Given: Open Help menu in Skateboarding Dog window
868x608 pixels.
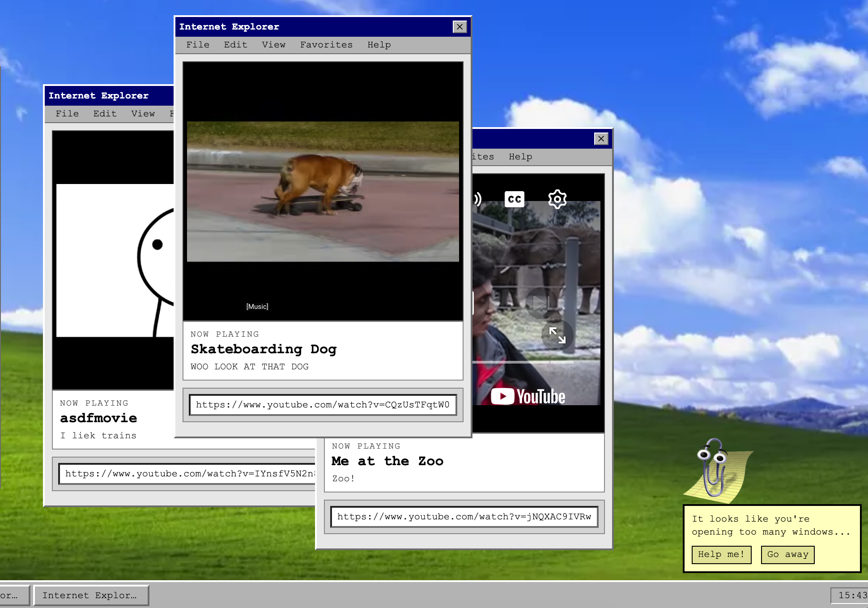Looking at the screenshot, I should 379,45.
